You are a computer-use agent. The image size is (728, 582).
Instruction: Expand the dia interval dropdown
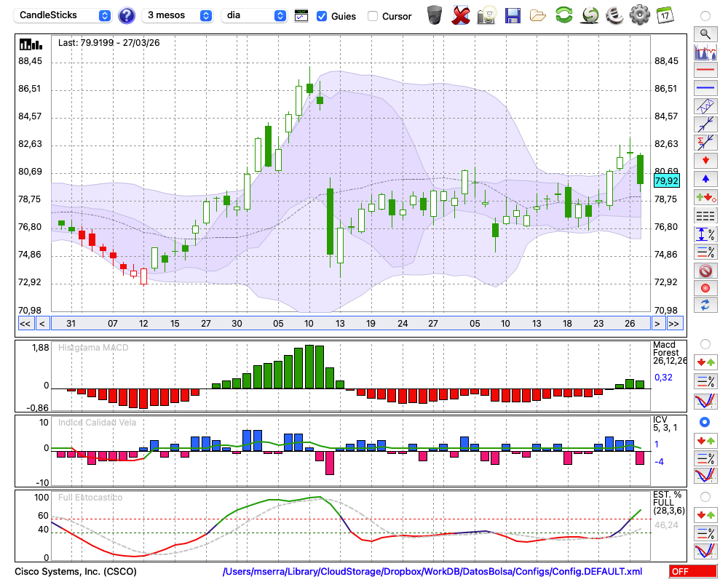[x=254, y=15]
